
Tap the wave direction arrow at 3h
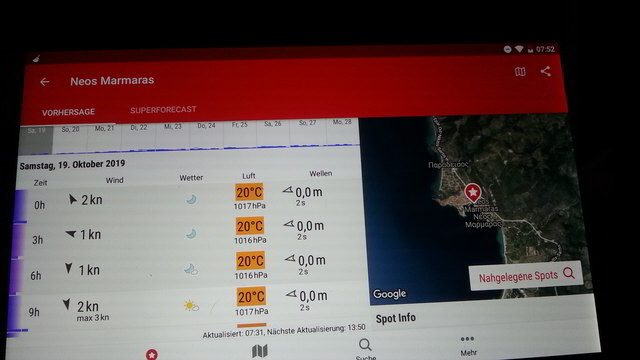pyautogui.click(x=289, y=224)
